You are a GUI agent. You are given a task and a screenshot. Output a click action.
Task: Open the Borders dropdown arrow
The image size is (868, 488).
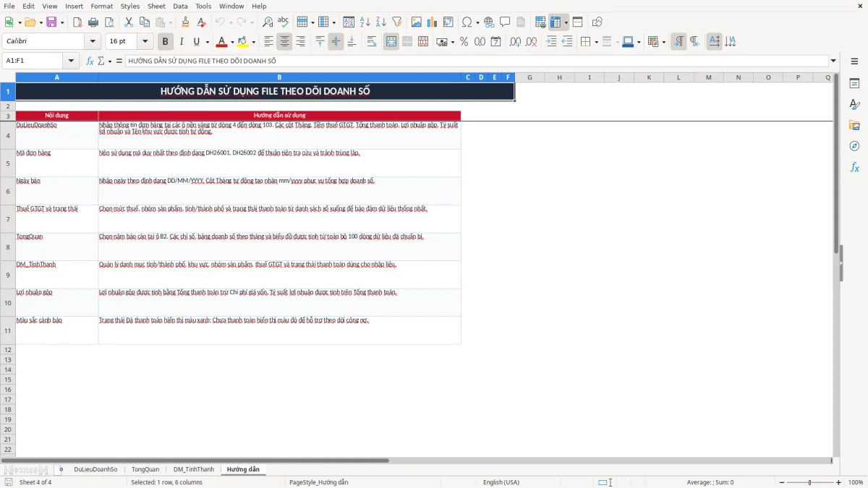coord(596,42)
